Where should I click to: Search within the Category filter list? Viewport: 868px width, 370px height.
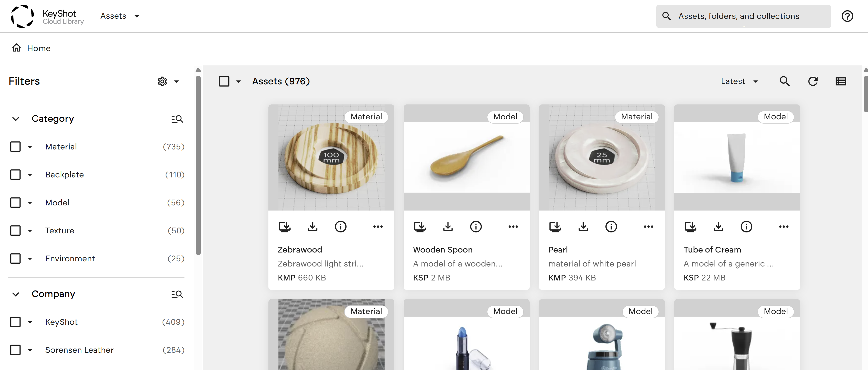point(177,119)
